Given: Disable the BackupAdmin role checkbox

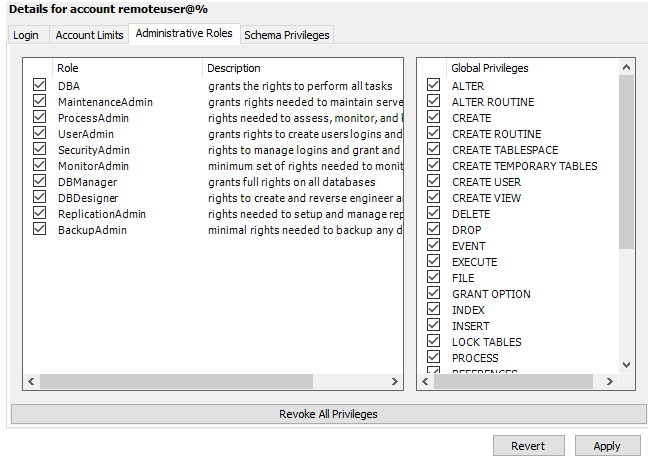Looking at the screenshot, I should click(39, 230).
